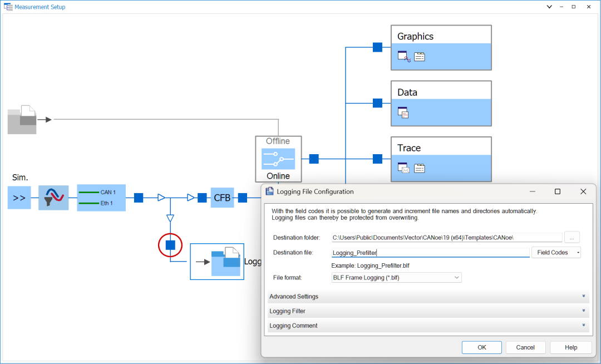The width and height of the screenshot is (601, 364).
Task: Click the Trace block title
Action: (409, 148)
